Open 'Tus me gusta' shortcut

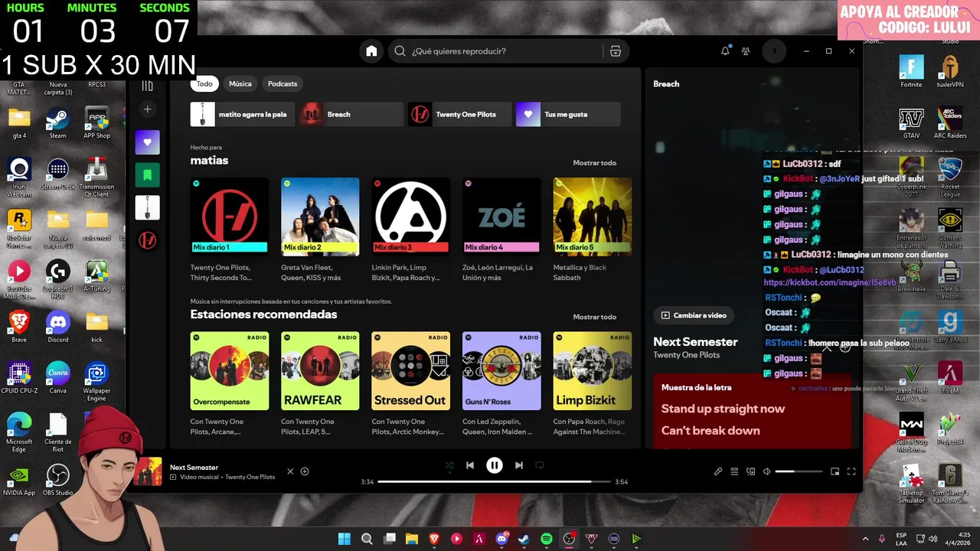tap(567, 114)
